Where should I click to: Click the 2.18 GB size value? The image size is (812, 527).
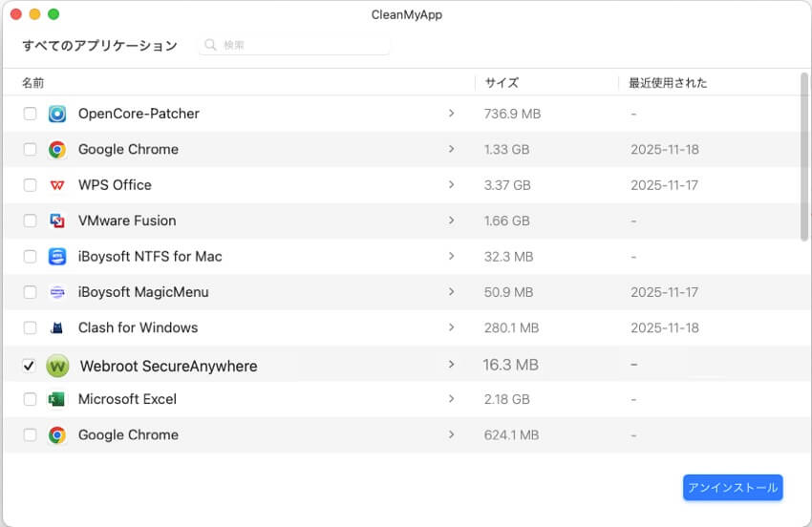(x=506, y=399)
